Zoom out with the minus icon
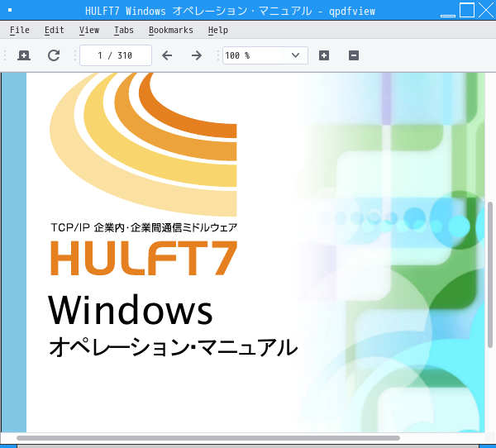The image size is (496, 448). [354, 55]
